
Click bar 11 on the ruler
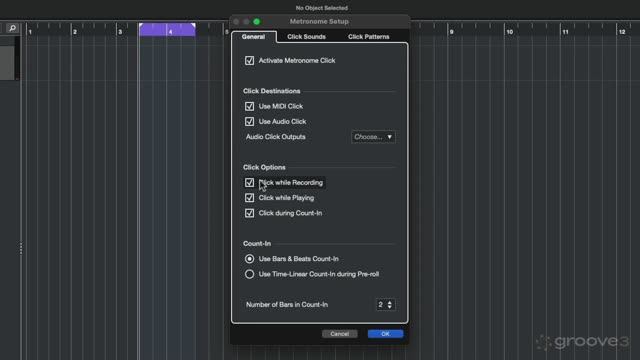click(565, 32)
